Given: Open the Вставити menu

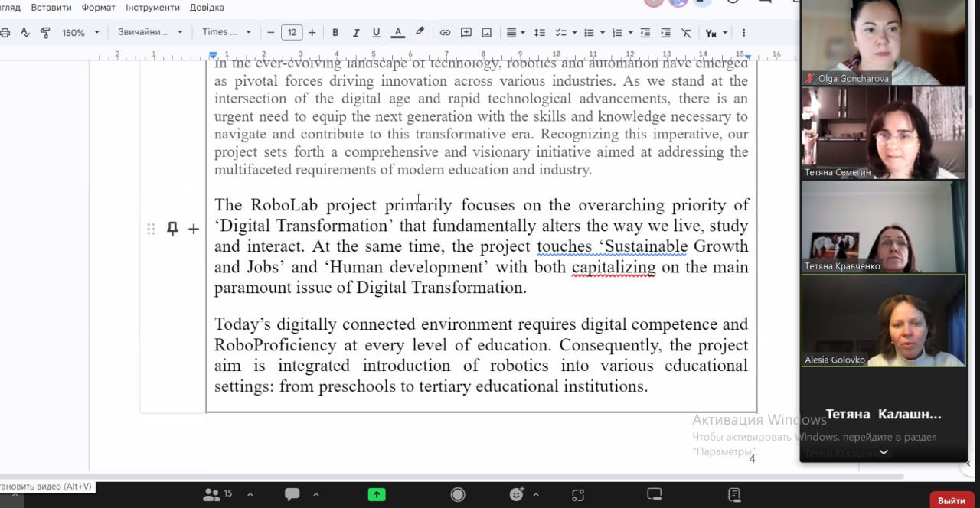Looking at the screenshot, I should 51,8.
